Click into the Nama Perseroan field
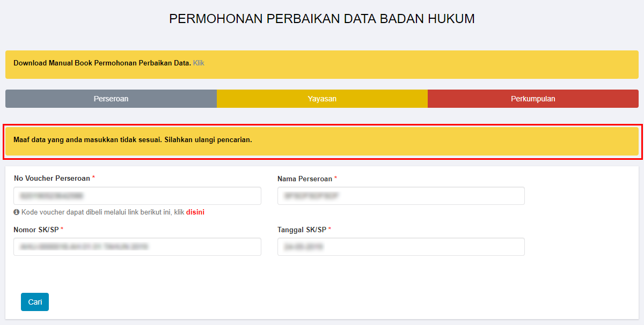Image resolution: width=644 pixels, height=325 pixels. [x=401, y=196]
